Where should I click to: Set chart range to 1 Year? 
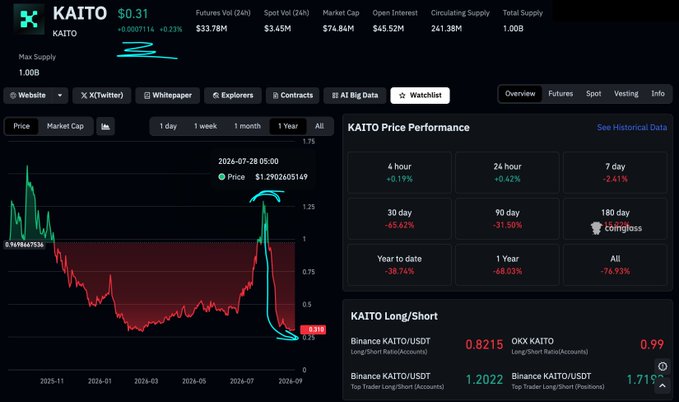pyautogui.click(x=288, y=126)
